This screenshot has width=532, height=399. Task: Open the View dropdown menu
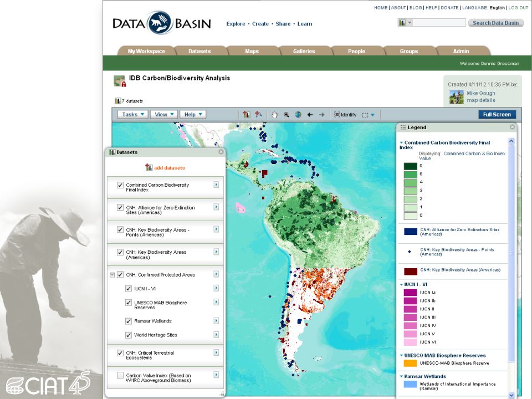[x=164, y=115]
